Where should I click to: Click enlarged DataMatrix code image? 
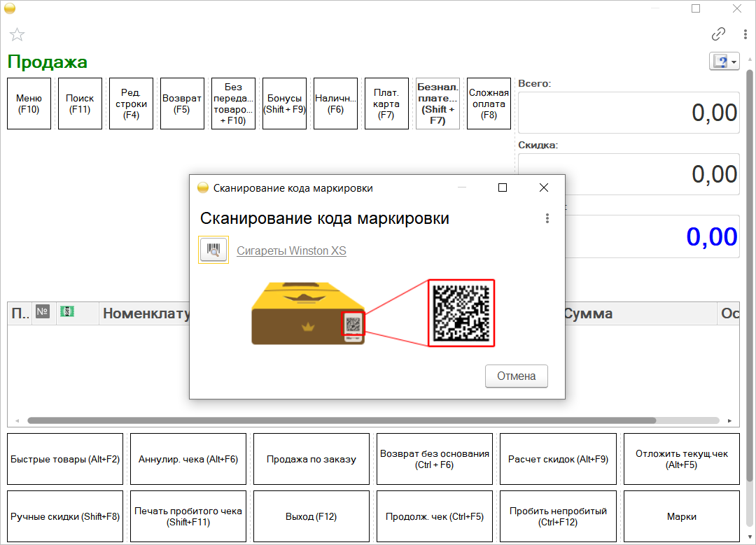461,313
